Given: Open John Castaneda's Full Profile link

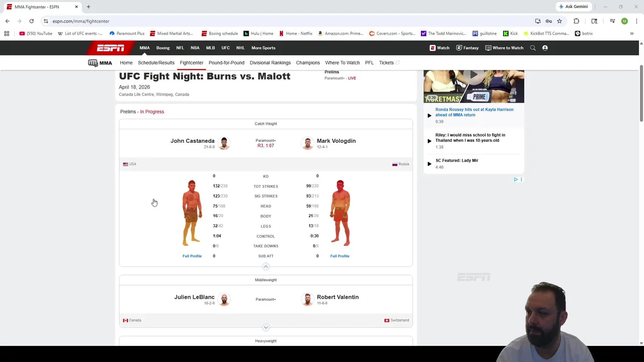Looking at the screenshot, I should [192, 256].
